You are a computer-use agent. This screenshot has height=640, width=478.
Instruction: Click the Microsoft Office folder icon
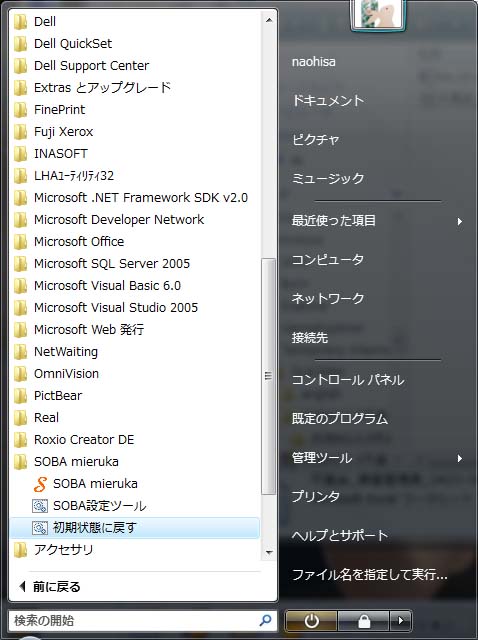pyautogui.click(x=20, y=242)
